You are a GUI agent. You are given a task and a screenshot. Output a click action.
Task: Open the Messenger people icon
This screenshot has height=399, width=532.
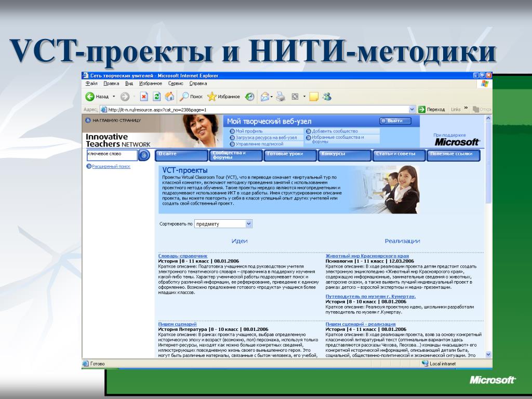tap(327, 97)
